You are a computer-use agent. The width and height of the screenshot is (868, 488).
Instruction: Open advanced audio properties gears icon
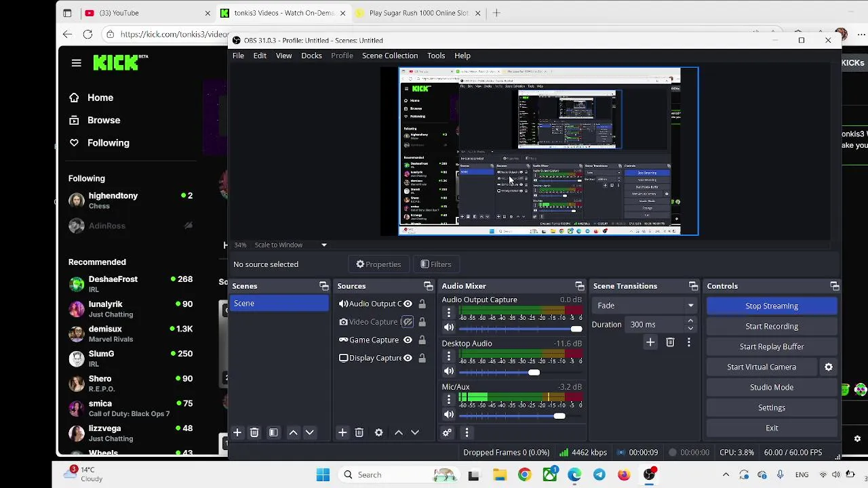coord(448,432)
